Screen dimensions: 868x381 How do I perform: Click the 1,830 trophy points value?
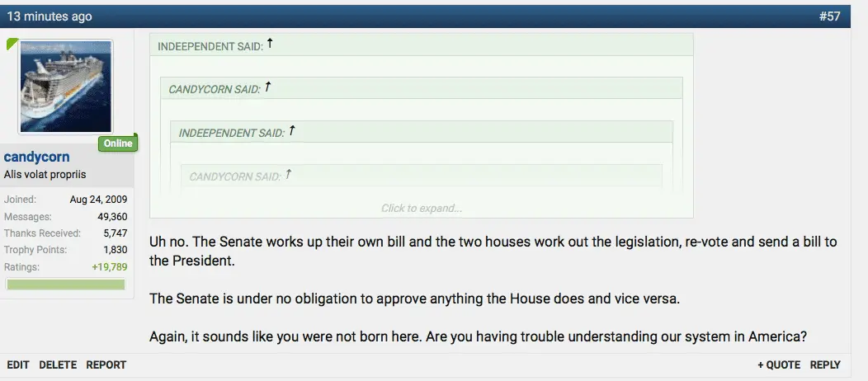tap(115, 250)
